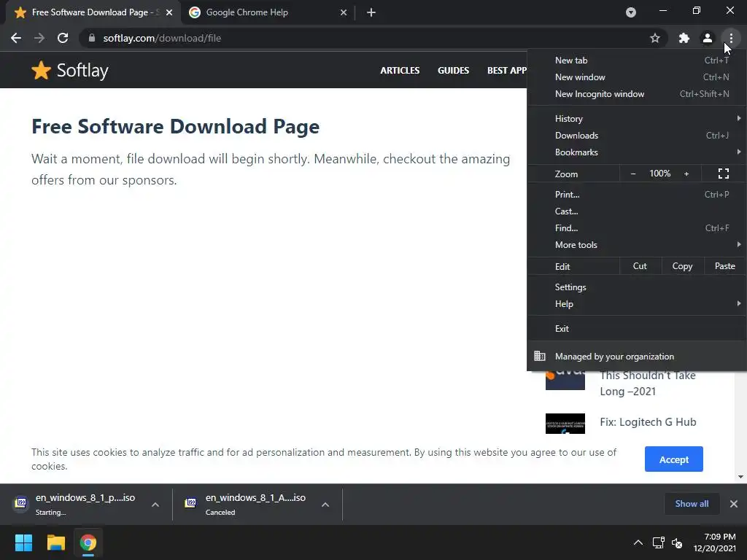Image resolution: width=747 pixels, height=560 pixels.
Task: Reload the Softlay page
Action: click(63, 38)
